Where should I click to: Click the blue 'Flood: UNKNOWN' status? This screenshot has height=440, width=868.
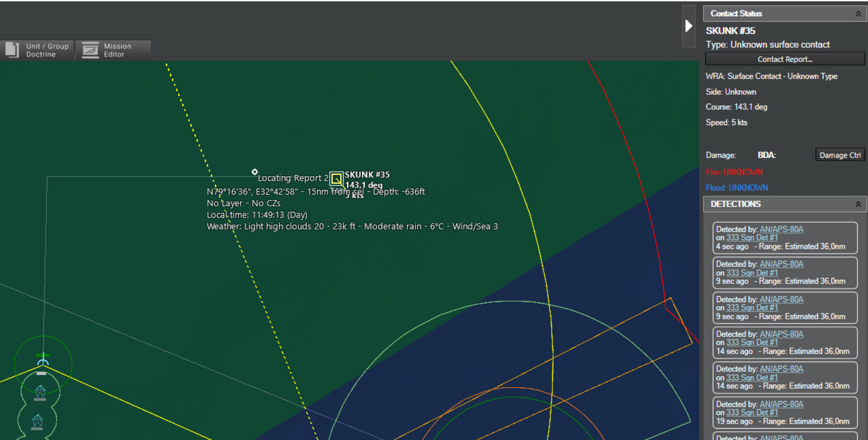click(737, 188)
